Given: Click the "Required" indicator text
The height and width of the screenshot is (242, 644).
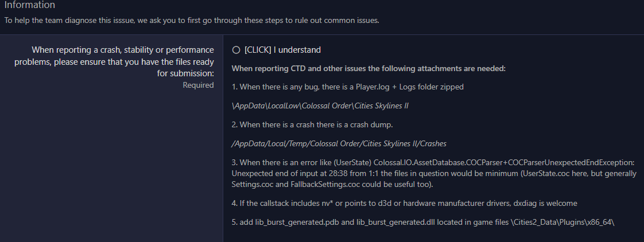Looking at the screenshot, I should tap(198, 85).
